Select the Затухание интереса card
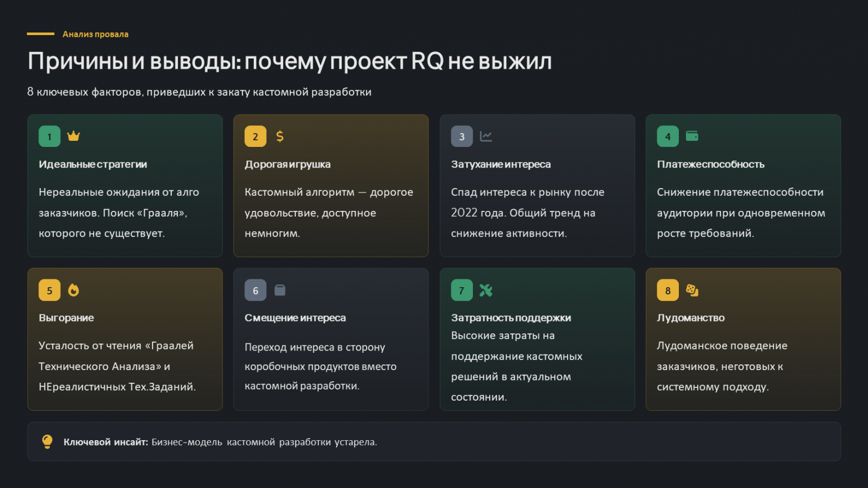Viewport: 868px width, 488px height. pos(537,185)
